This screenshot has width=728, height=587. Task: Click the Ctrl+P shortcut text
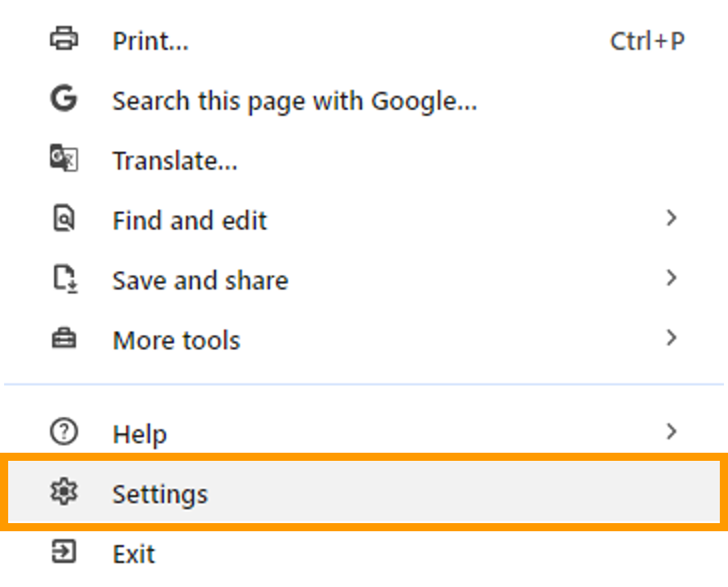coord(647,41)
